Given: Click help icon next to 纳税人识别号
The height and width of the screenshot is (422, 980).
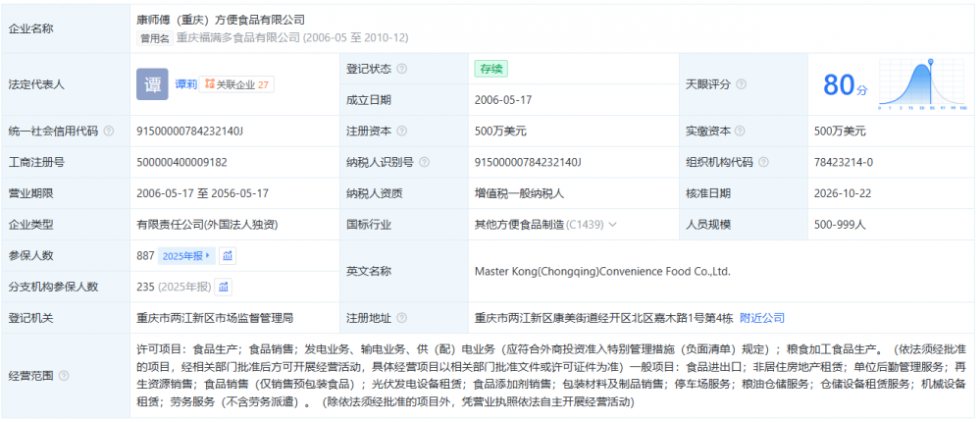Looking at the screenshot, I should tap(425, 163).
